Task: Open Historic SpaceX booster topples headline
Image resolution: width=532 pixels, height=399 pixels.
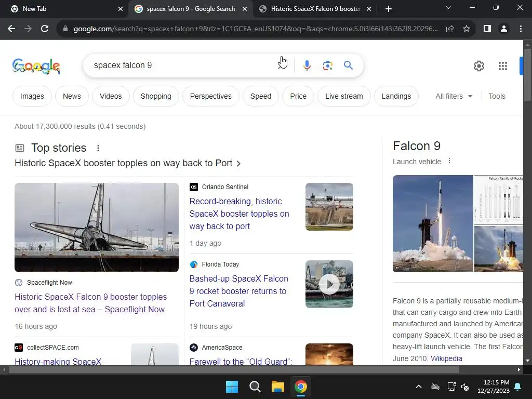Action: pos(127,163)
